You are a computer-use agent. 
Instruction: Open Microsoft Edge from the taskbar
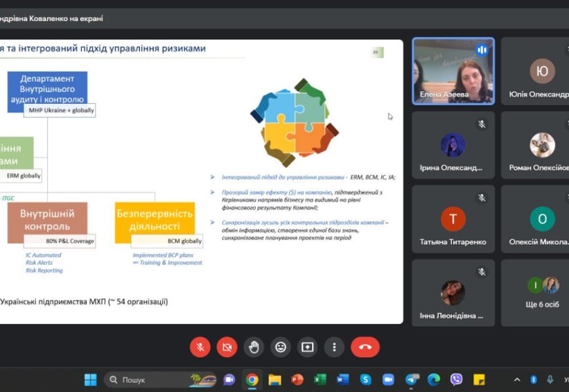pyautogui.click(x=434, y=380)
